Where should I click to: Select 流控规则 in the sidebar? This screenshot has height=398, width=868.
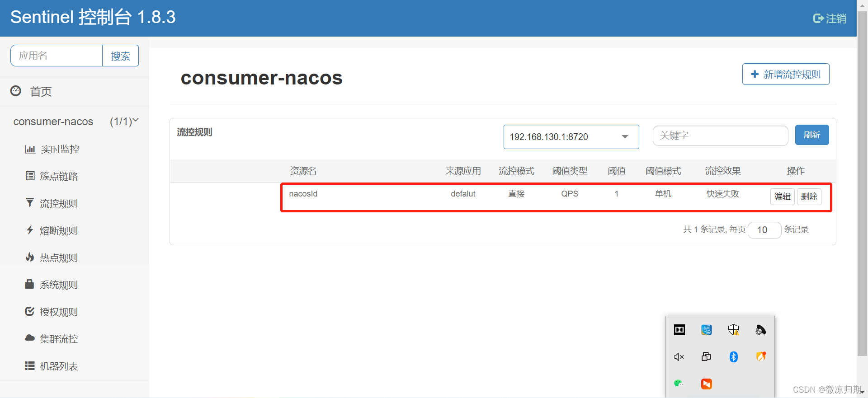[x=59, y=203]
